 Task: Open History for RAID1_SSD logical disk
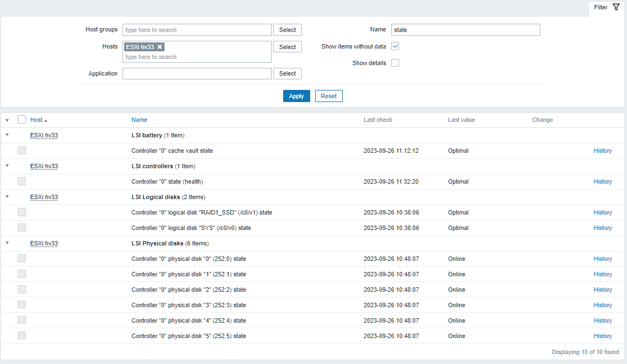point(603,212)
